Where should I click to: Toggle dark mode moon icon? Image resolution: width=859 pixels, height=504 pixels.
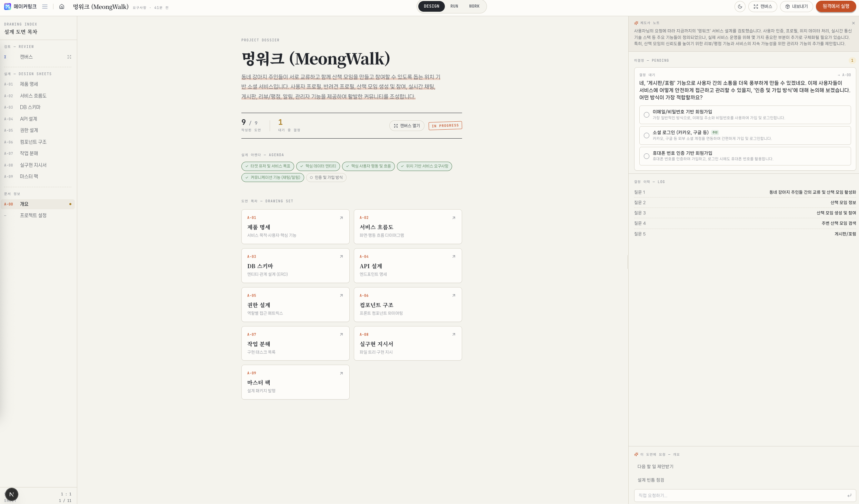(x=740, y=7)
